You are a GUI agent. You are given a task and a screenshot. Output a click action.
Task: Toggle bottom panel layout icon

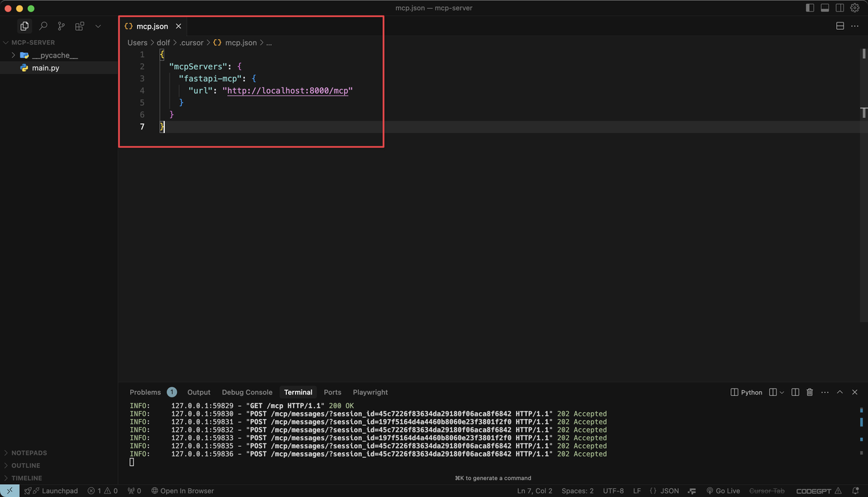(825, 8)
